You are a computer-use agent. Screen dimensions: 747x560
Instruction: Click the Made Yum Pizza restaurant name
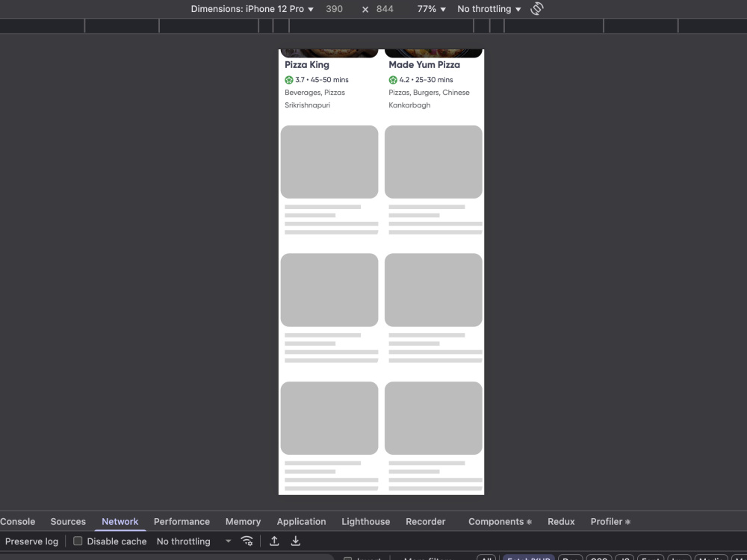[x=424, y=65]
